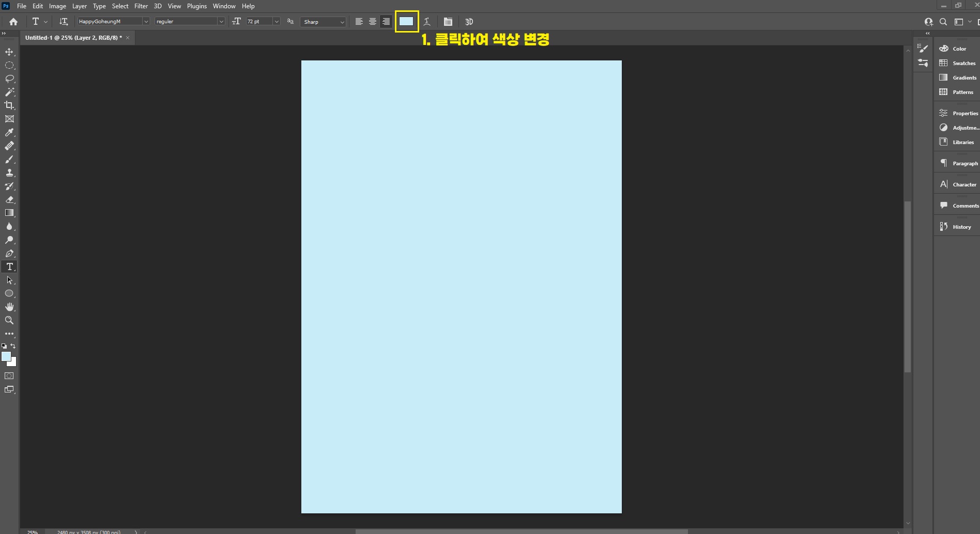The image size is (980, 534).
Task: Select the Healing Brush tool
Action: tap(9, 146)
